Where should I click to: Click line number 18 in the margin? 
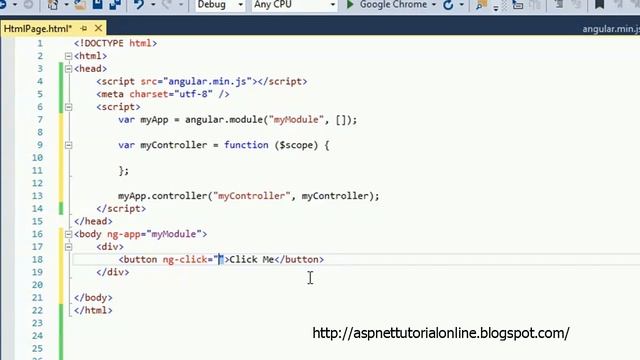pyautogui.click(x=37, y=260)
